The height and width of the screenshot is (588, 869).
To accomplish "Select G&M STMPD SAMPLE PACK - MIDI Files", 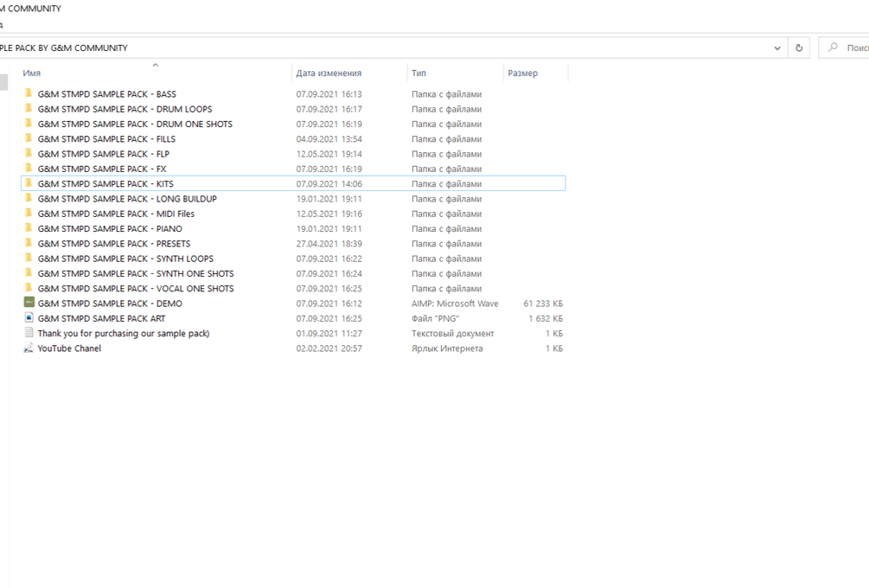I will (x=116, y=214).
